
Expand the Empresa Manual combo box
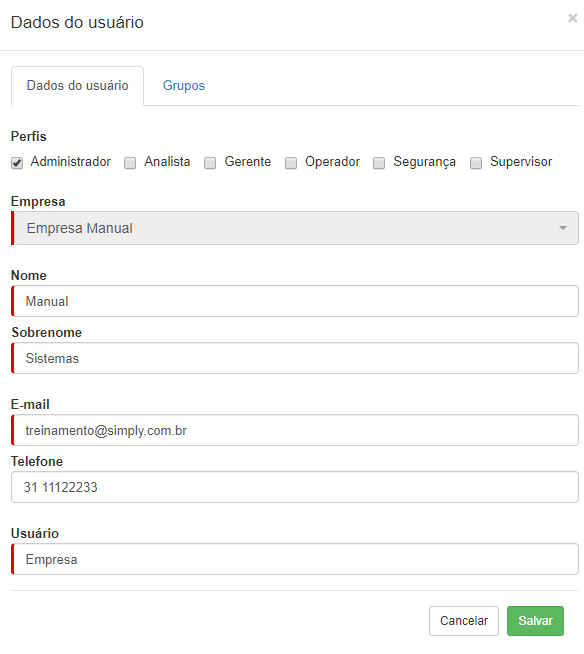tap(295, 228)
